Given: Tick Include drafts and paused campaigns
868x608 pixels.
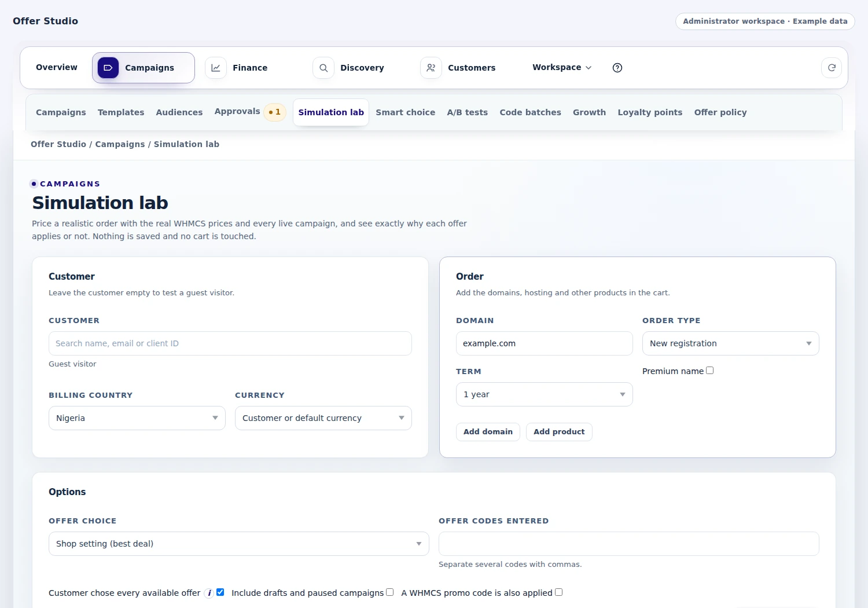Looking at the screenshot, I should (x=390, y=592).
